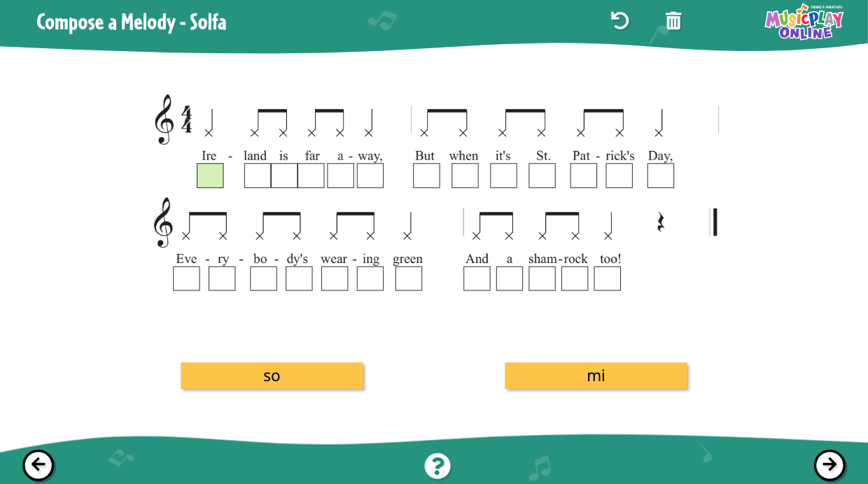The width and height of the screenshot is (868, 484).
Task: Click the box under 'way,'
Action: point(370,176)
